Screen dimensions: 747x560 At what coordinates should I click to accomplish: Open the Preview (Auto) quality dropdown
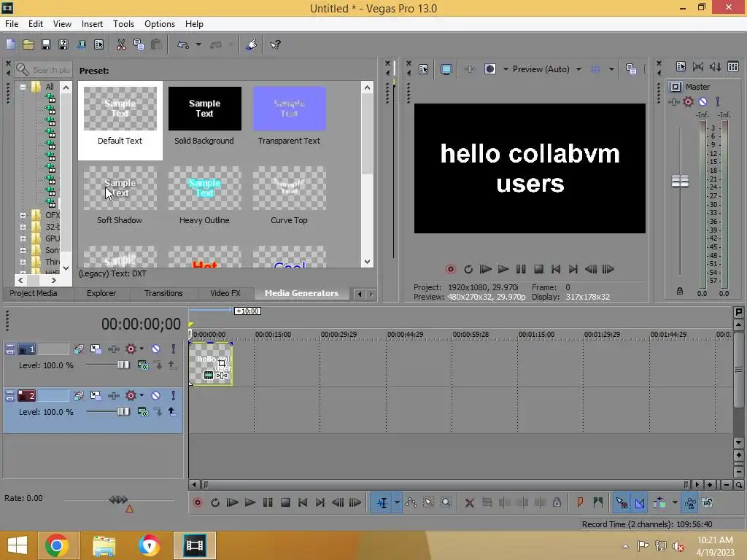(578, 69)
